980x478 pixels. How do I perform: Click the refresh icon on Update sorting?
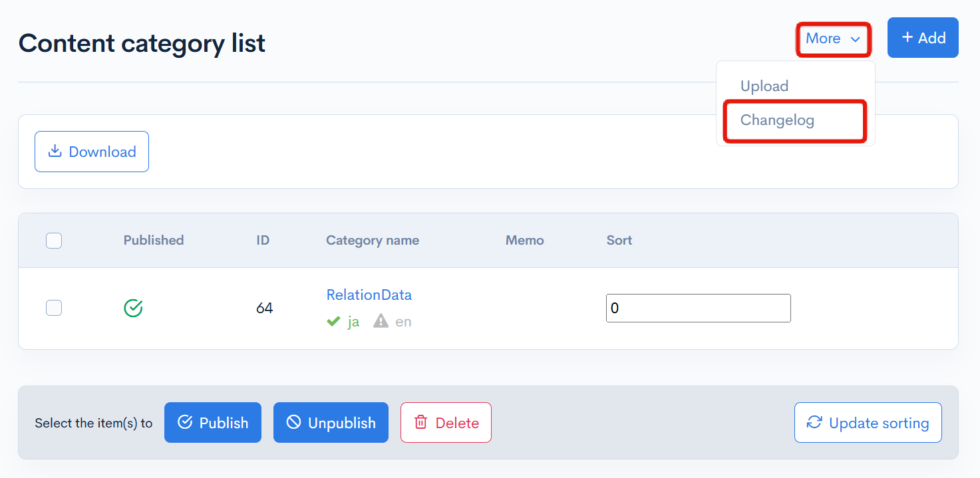pos(814,423)
